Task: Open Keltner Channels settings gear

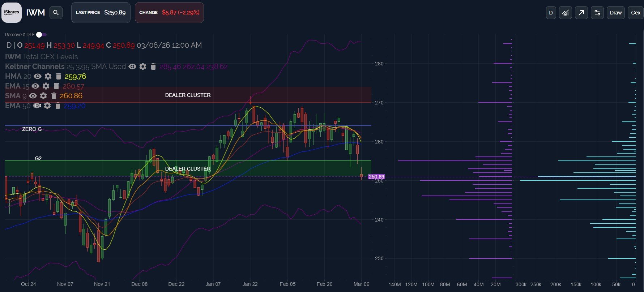Action: [143, 66]
